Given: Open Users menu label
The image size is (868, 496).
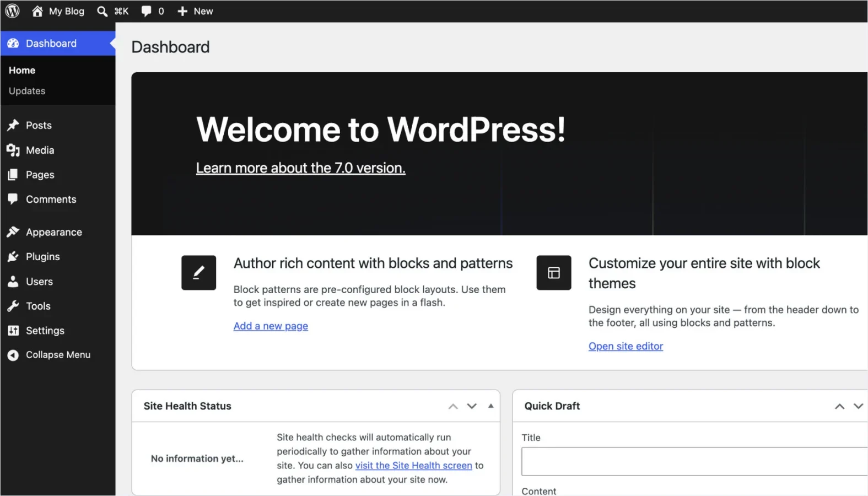Looking at the screenshot, I should 40,282.
